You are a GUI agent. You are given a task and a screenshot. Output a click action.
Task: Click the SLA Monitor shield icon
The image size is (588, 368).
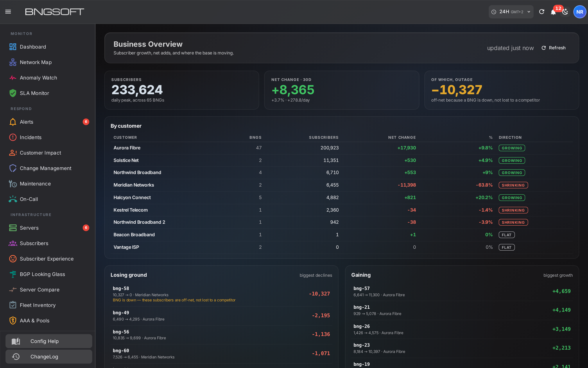pos(13,93)
